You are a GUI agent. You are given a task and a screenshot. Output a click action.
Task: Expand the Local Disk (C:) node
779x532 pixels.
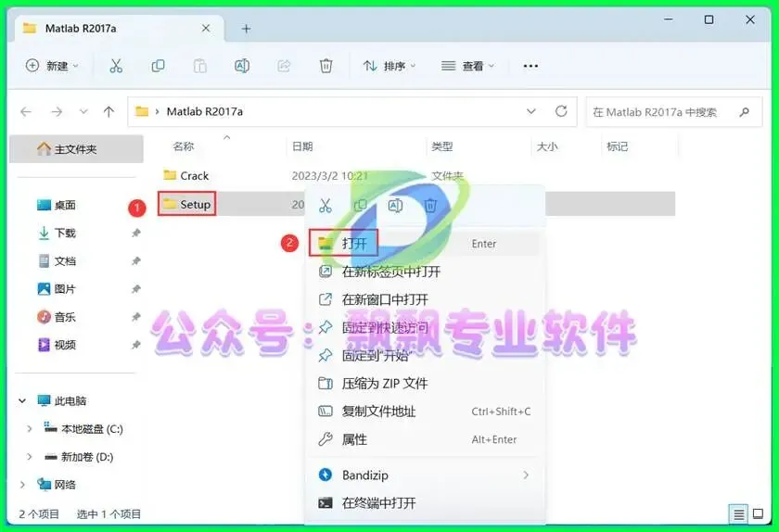[30, 429]
